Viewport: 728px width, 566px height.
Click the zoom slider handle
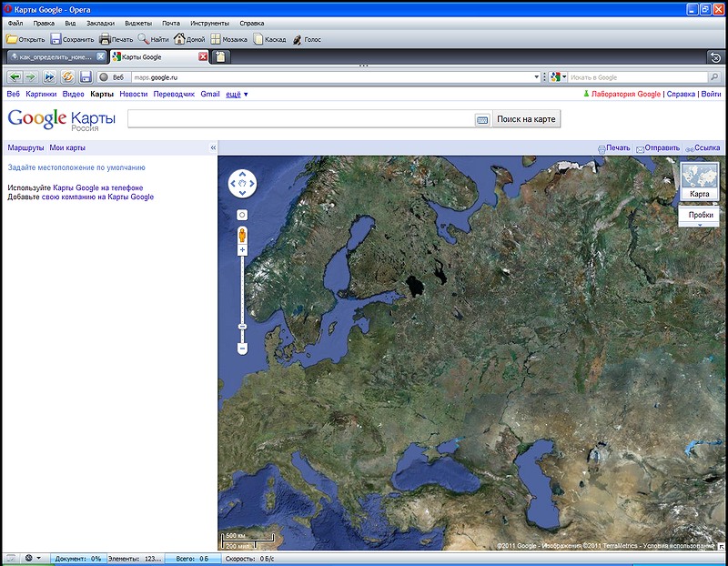pos(243,326)
